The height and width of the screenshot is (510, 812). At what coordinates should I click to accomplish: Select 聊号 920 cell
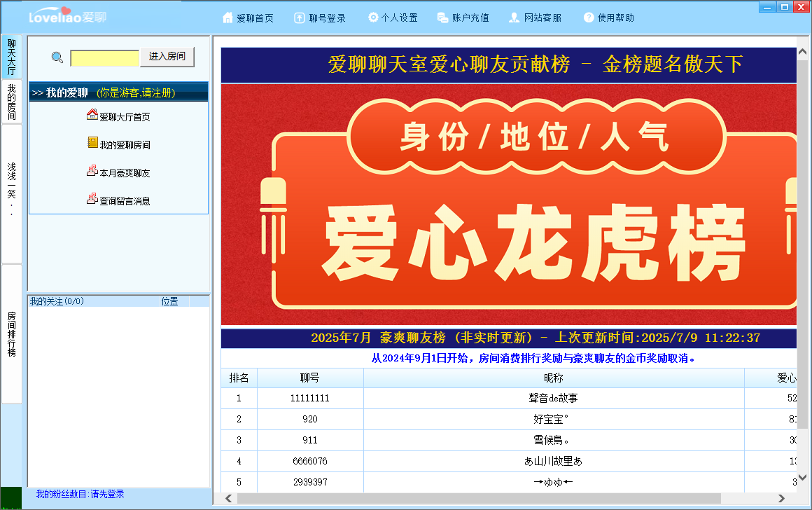coord(309,419)
